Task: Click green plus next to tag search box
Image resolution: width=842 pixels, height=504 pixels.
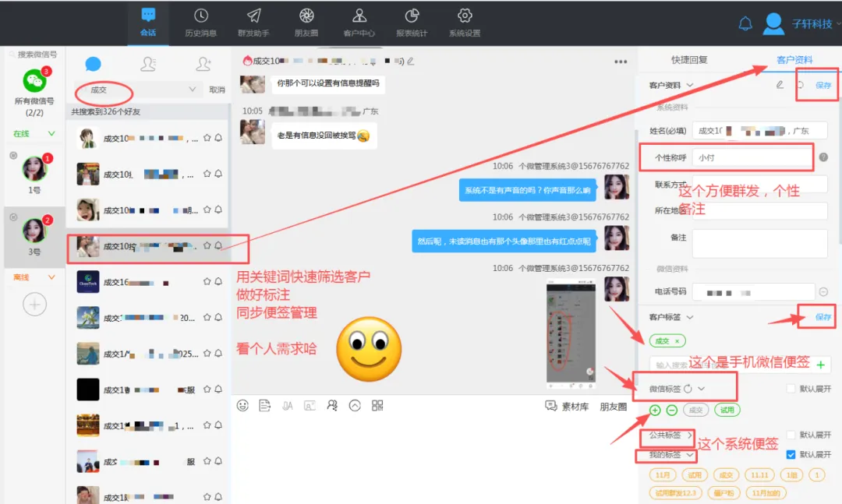Action: pyautogui.click(x=820, y=365)
